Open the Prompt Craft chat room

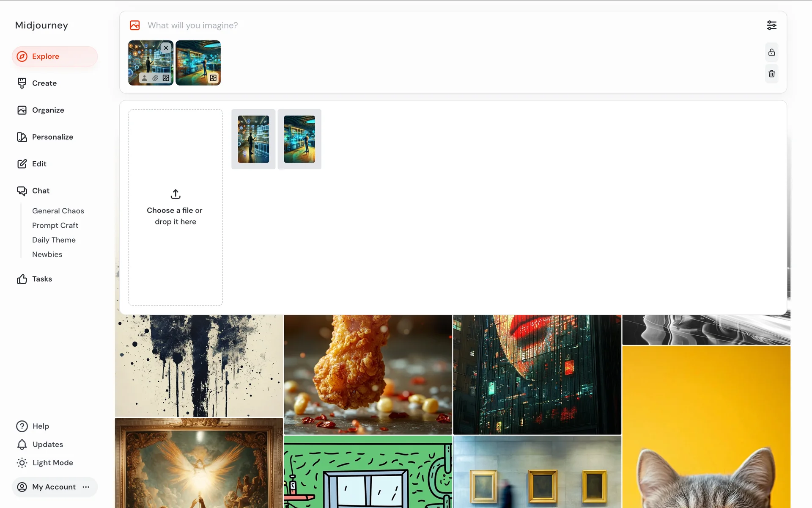click(55, 226)
